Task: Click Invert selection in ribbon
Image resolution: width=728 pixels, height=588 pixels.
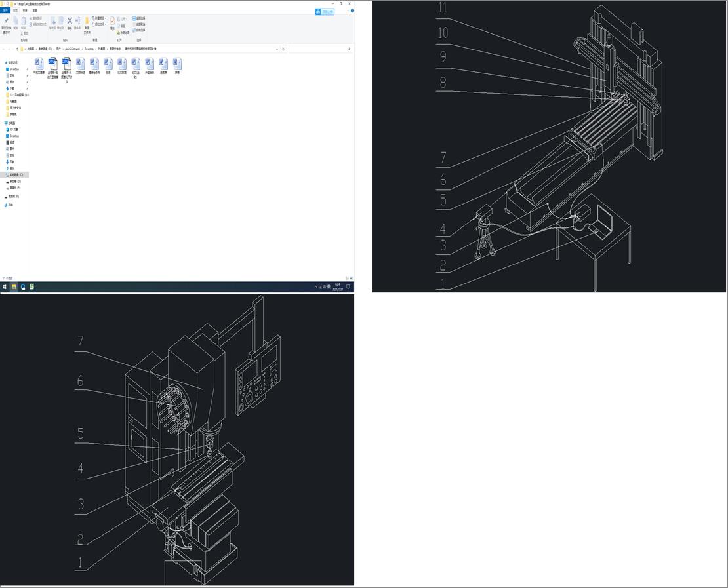Action: tap(139, 30)
